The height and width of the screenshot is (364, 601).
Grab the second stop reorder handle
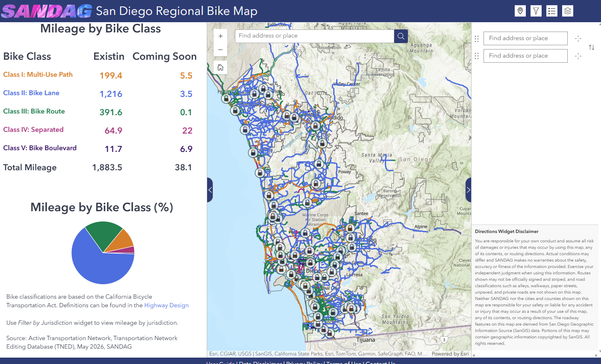tap(477, 56)
